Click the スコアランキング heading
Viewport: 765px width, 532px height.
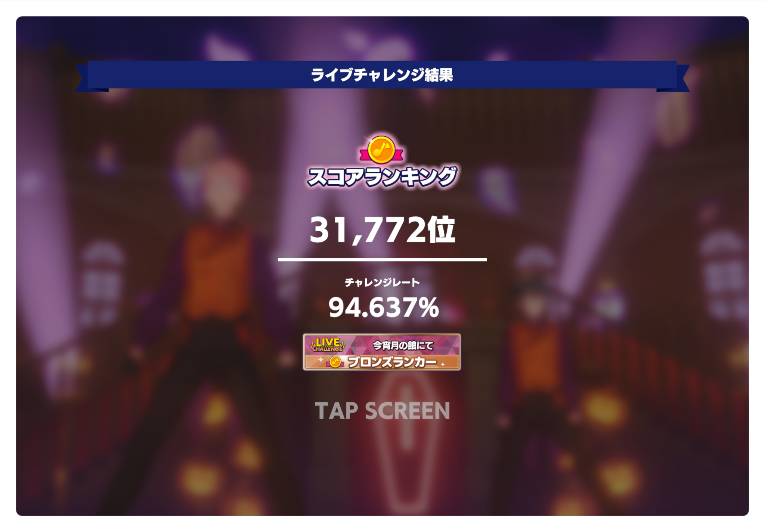tap(382, 176)
